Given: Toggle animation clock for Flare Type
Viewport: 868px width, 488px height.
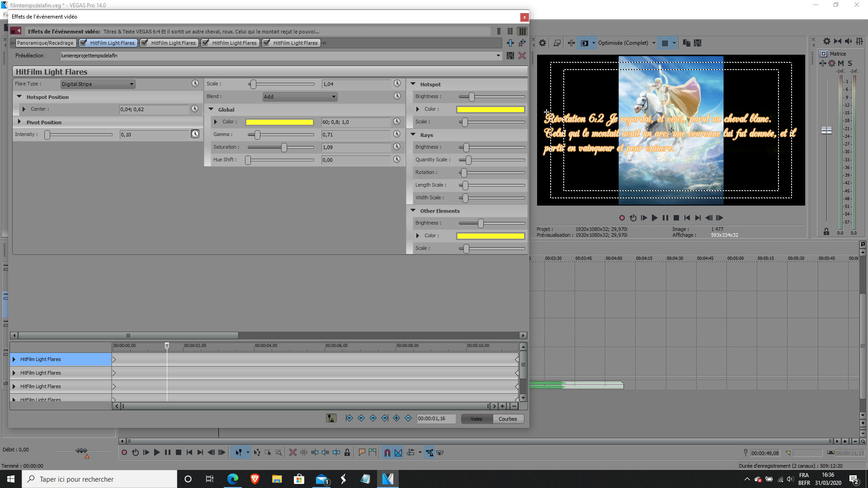Looking at the screenshot, I should click(x=195, y=84).
